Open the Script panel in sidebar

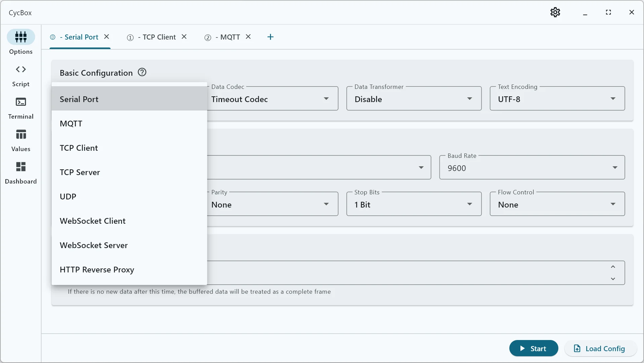21,76
